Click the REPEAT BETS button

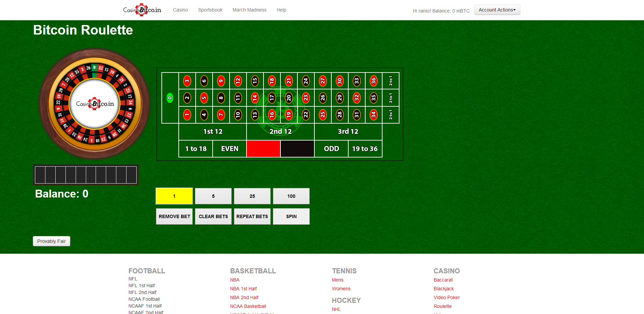(x=252, y=216)
